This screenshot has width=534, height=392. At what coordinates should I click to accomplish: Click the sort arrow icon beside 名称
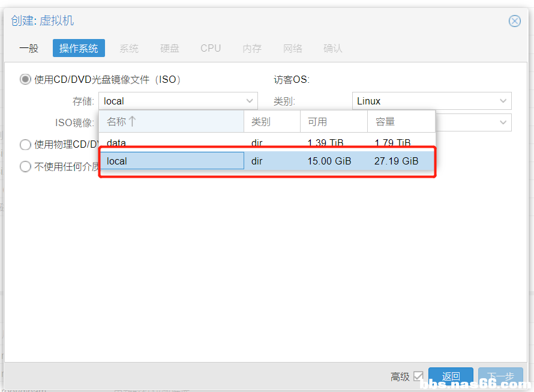tap(133, 122)
